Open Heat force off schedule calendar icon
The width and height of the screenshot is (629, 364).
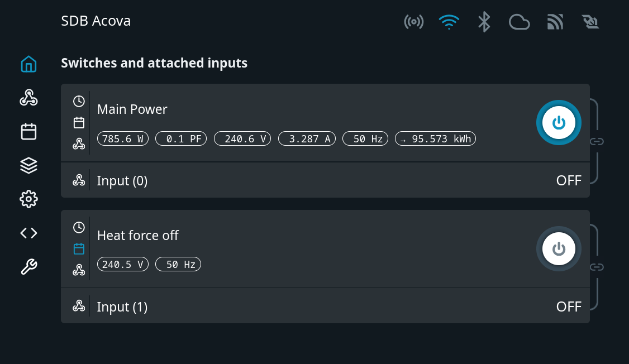click(79, 248)
